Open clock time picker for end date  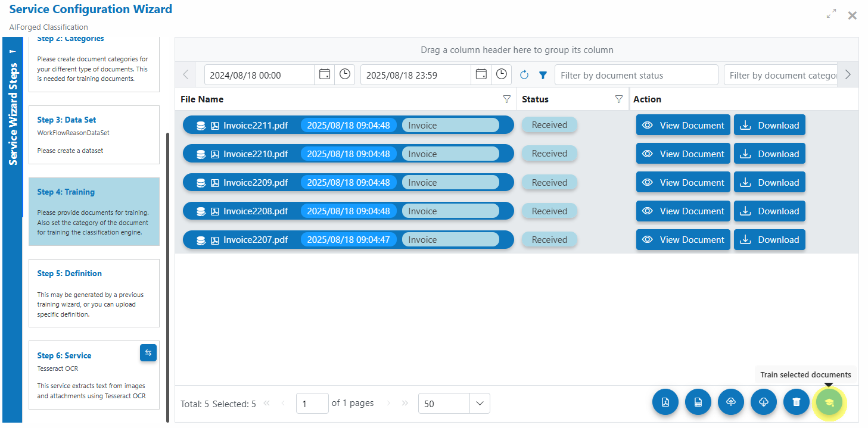(502, 74)
